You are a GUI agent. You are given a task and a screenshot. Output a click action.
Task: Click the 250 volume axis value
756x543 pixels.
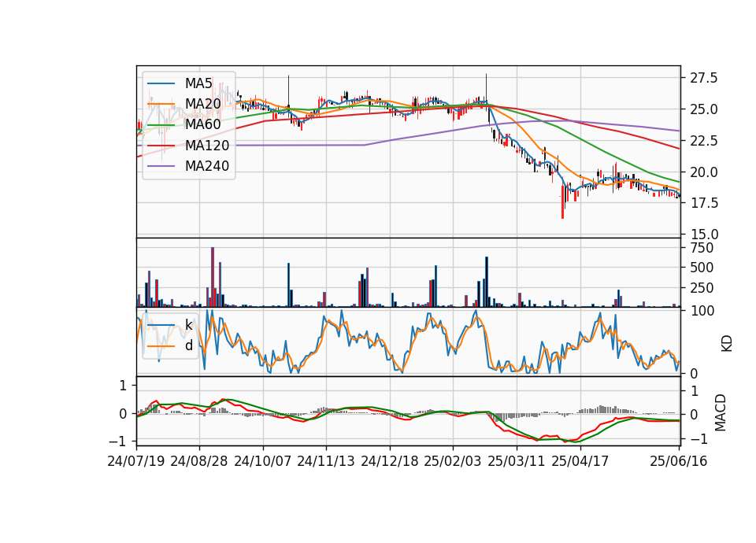tap(702, 288)
